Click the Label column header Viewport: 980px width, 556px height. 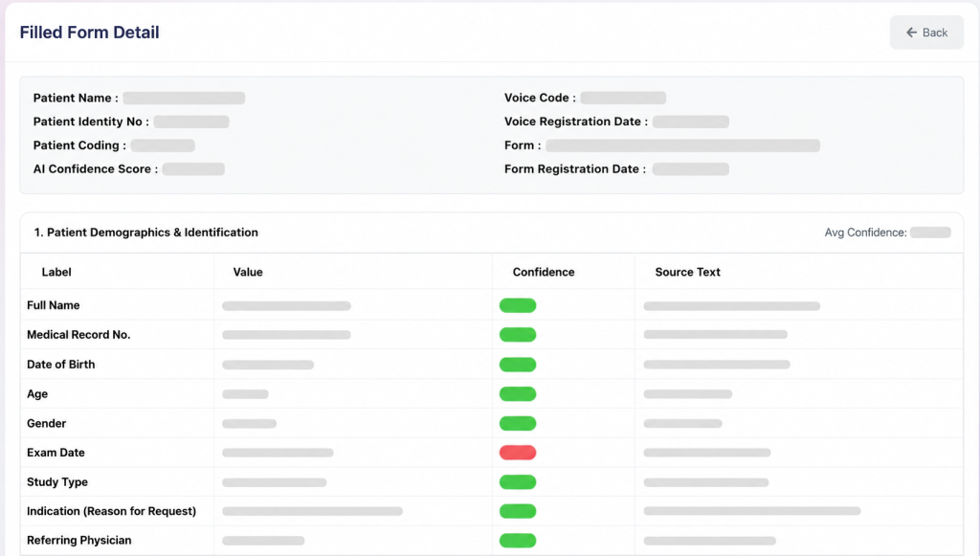[56, 272]
